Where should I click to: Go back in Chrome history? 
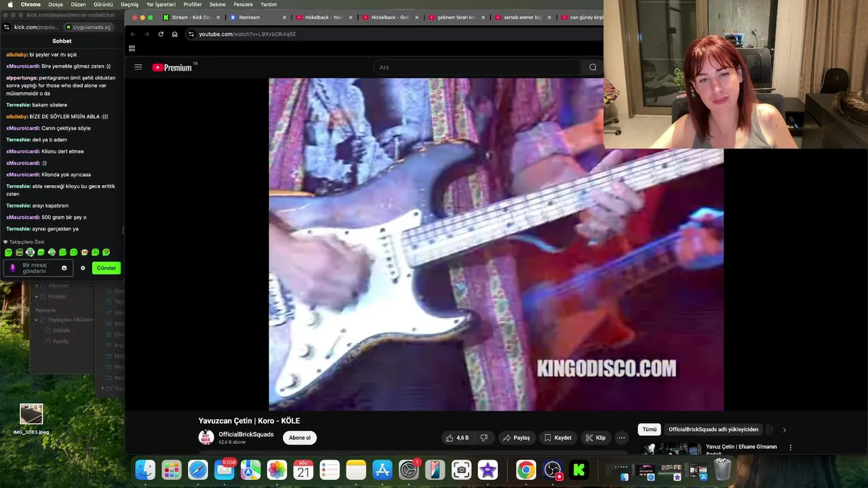click(133, 34)
